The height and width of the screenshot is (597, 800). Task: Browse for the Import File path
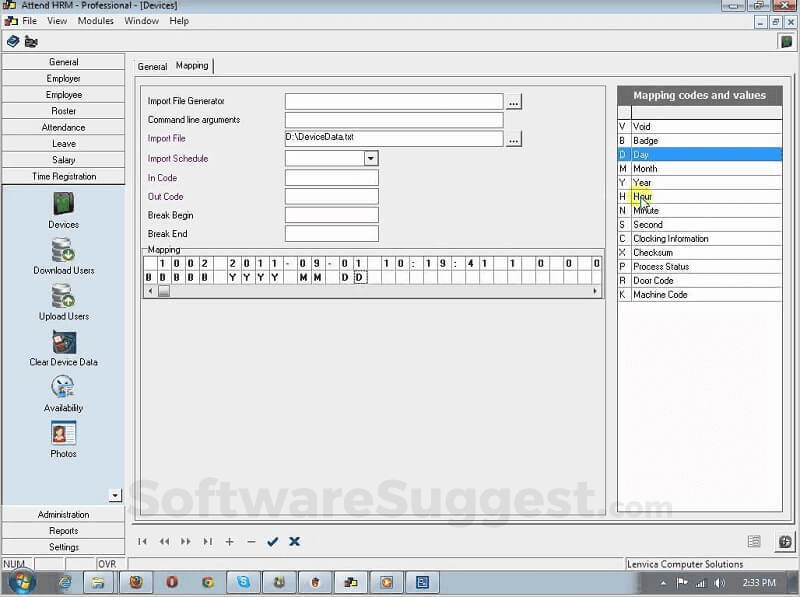[x=513, y=139]
